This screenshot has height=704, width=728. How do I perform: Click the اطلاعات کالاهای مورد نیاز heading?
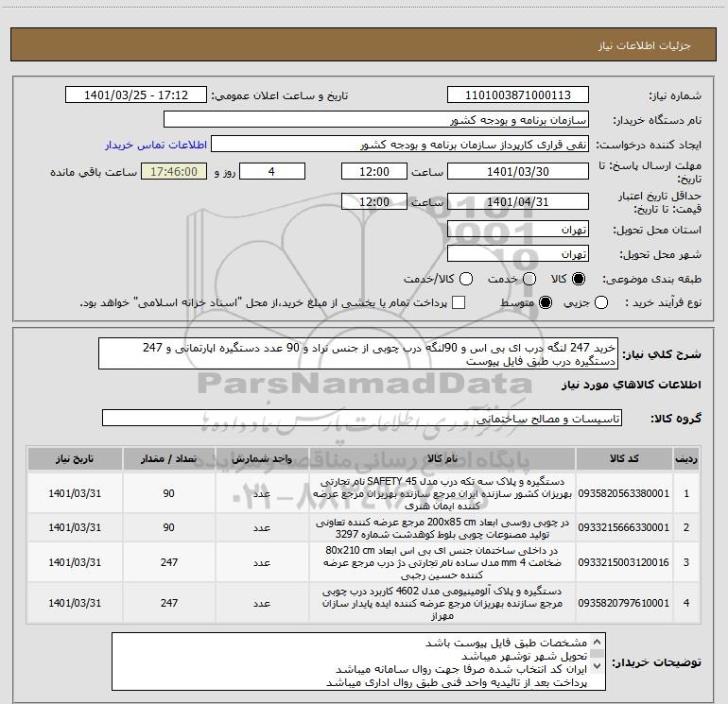click(632, 385)
